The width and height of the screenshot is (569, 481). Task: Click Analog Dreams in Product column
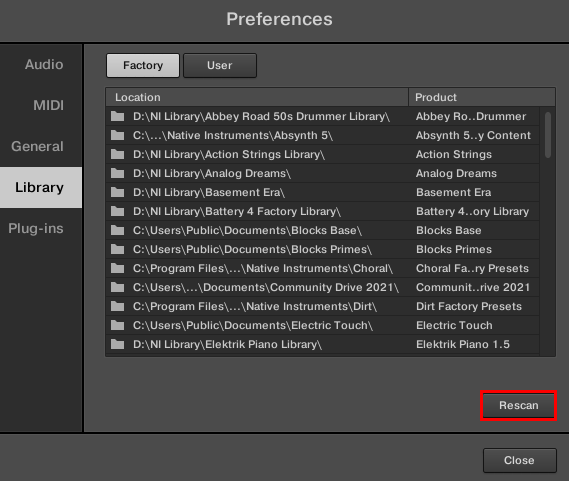[456, 173]
